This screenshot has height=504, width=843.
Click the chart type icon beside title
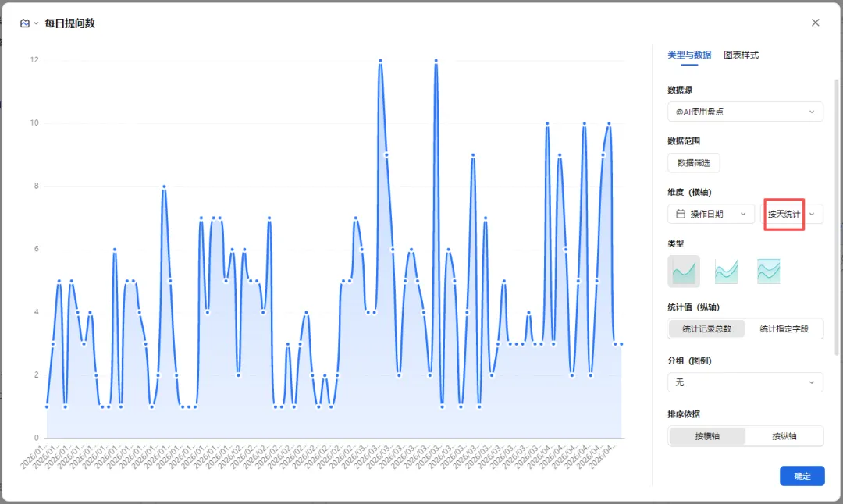pyautogui.click(x=25, y=23)
